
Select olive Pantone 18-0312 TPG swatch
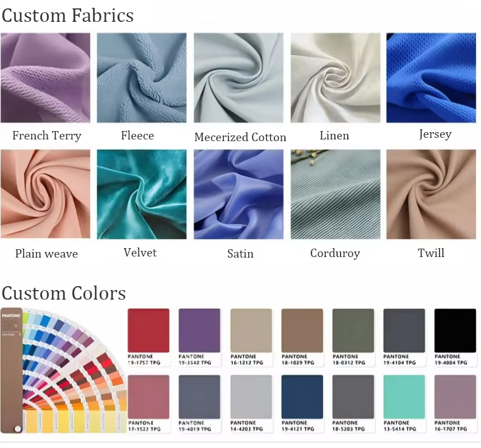coord(353,337)
